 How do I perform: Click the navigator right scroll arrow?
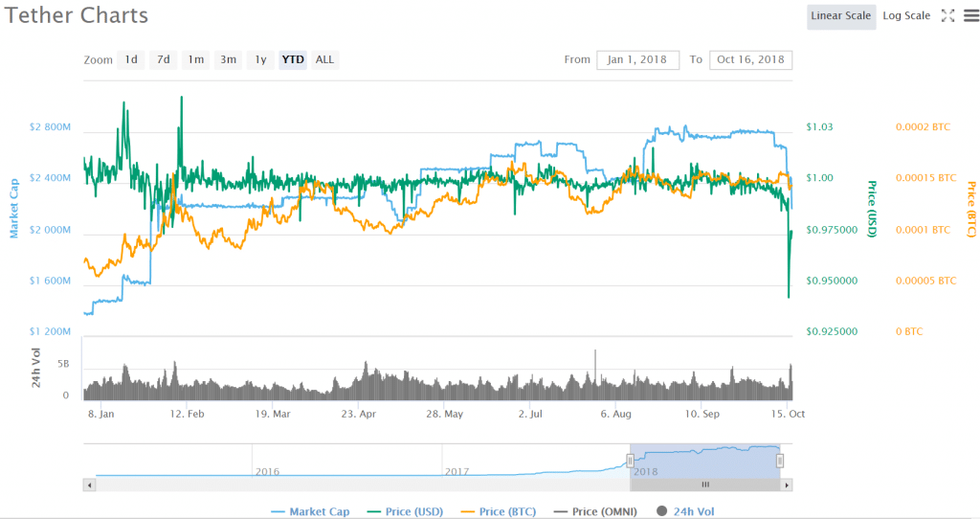pyautogui.click(x=787, y=485)
